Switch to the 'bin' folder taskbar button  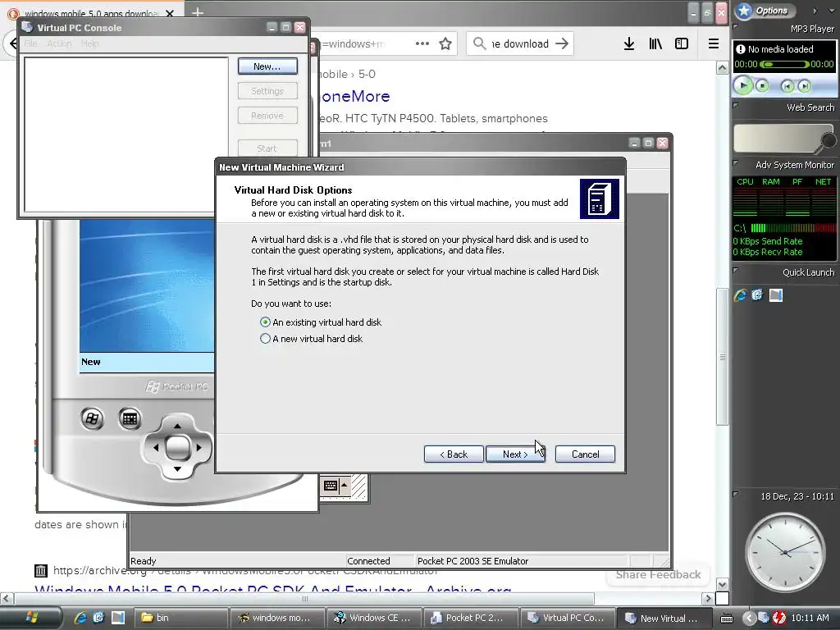pyautogui.click(x=180, y=618)
